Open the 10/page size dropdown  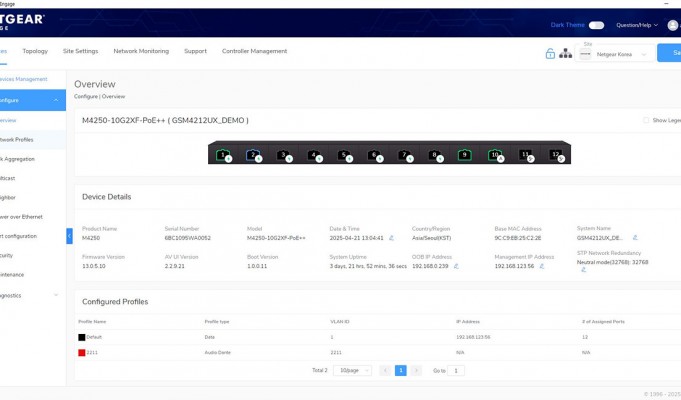pos(352,370)
